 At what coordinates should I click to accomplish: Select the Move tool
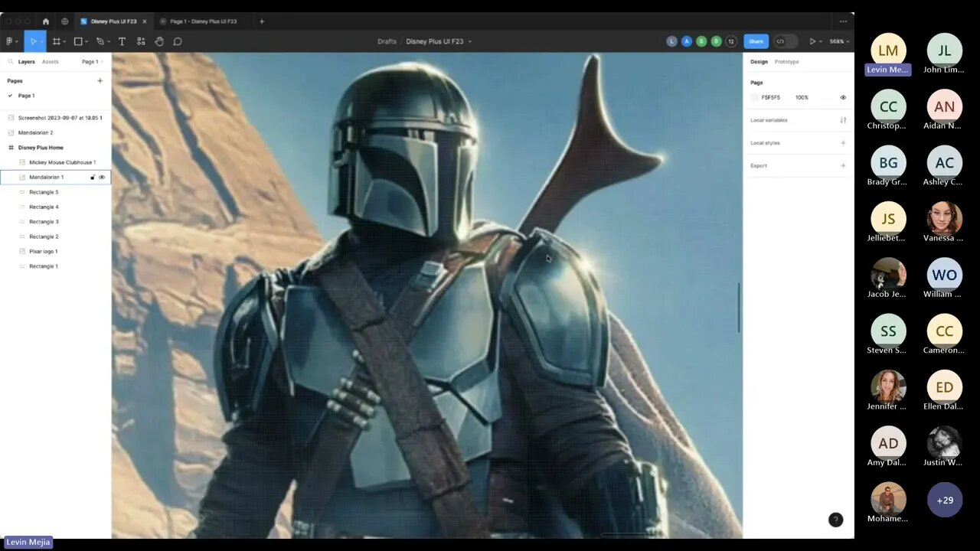click(x=33, y=41)
